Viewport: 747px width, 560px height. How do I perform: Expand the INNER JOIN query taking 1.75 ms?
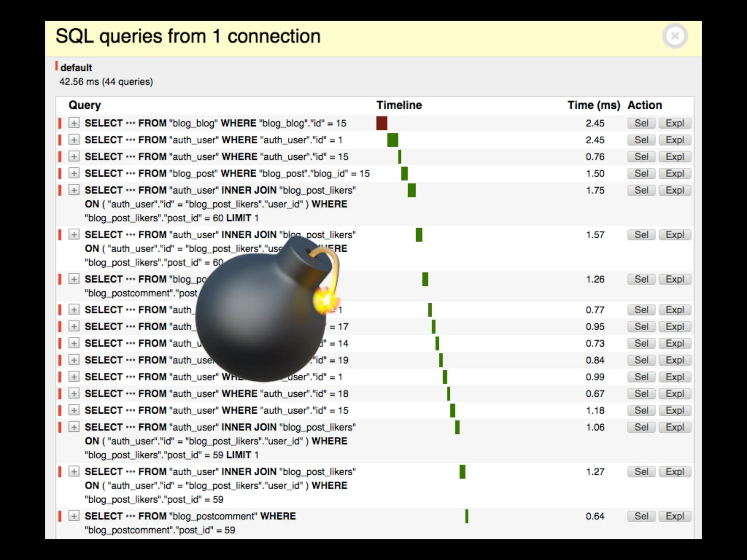click(74, 190)
